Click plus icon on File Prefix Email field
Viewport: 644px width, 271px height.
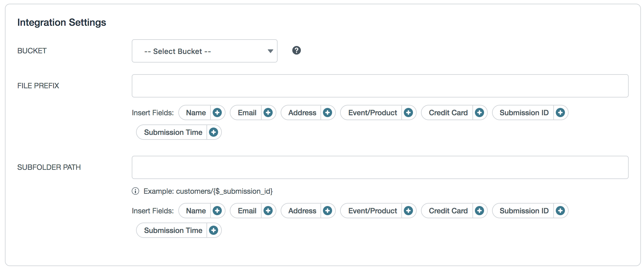pos(268,113)
